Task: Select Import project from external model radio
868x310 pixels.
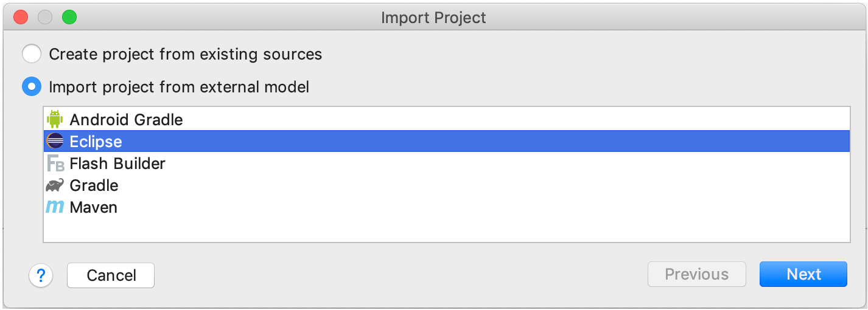Action: (32, 87)
